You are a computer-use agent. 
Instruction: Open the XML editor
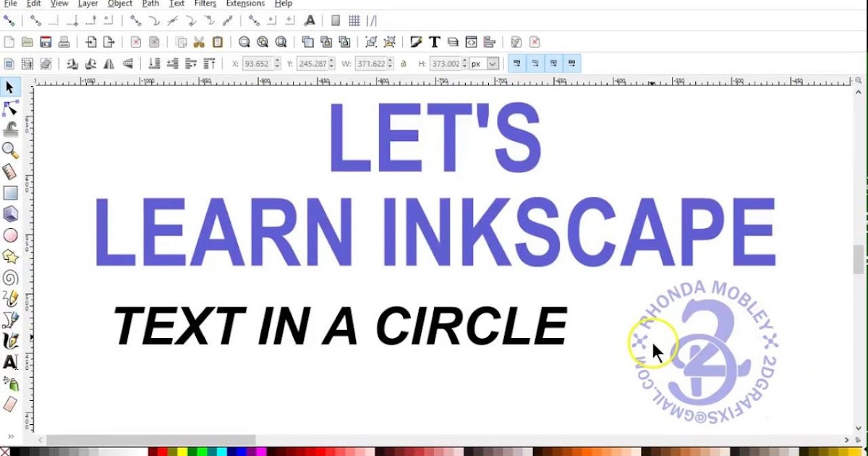pyautogui.click(x=471, y=42)
